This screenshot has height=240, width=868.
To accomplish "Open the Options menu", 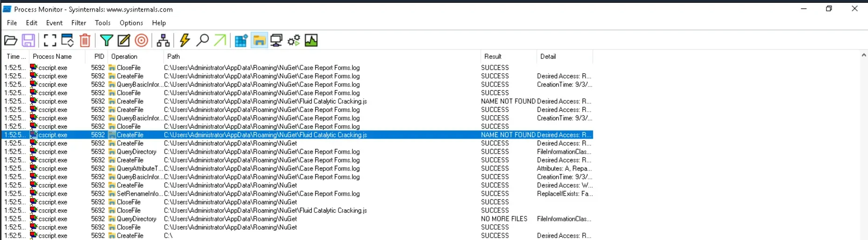I will (x=131, y=23).
